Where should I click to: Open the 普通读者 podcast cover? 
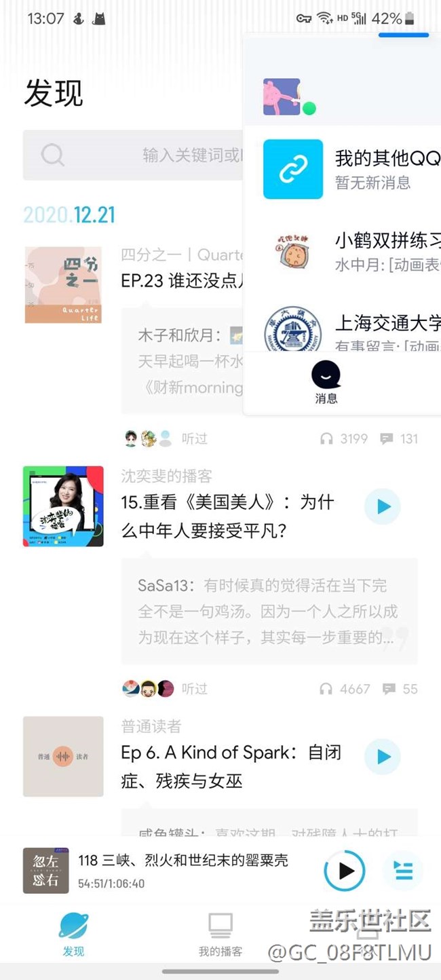point(63,757)
